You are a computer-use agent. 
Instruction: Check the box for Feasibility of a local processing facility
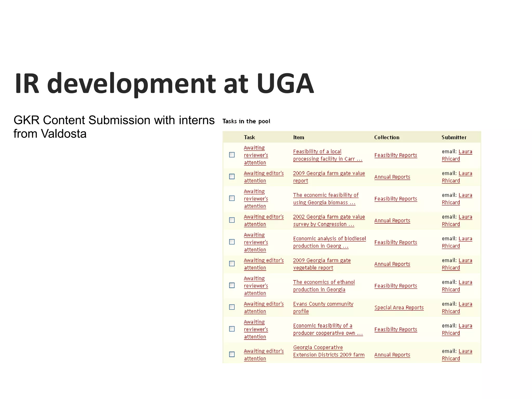232,155
